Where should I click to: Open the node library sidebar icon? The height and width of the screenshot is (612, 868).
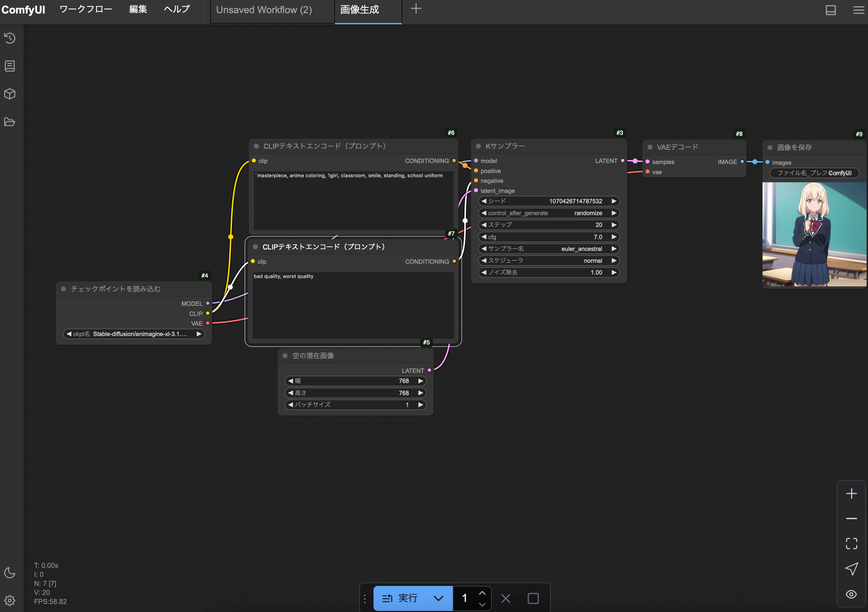(x=10, y=66)
